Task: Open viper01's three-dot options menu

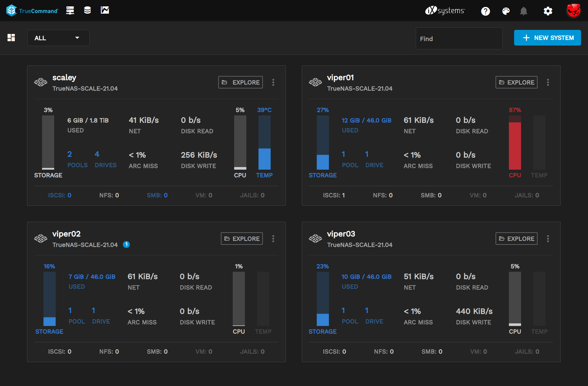Action: click(x=548, y=82)
